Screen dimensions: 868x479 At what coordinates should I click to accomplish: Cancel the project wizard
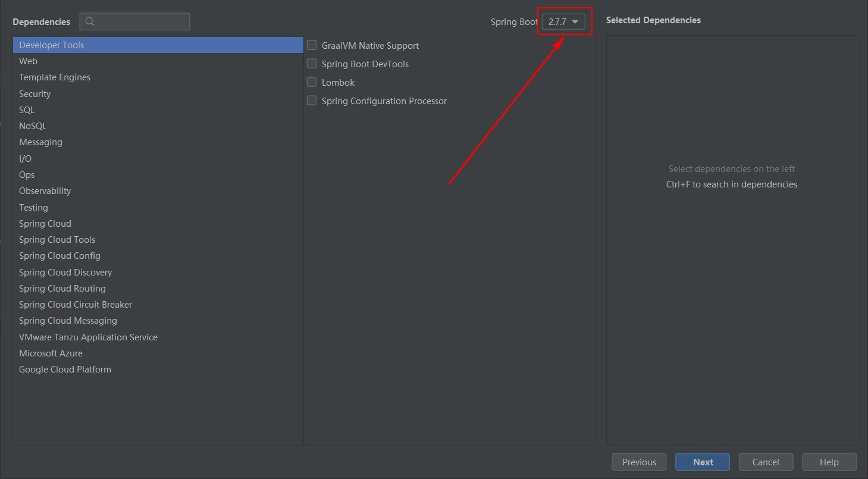coord(766,462)
